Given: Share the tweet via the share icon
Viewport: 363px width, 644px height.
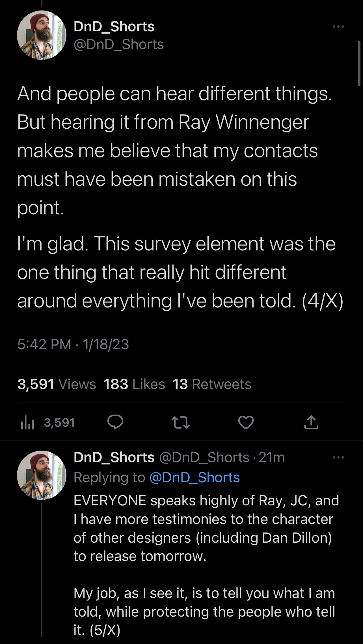Looking at the screenshot, I should coord(311,422).
